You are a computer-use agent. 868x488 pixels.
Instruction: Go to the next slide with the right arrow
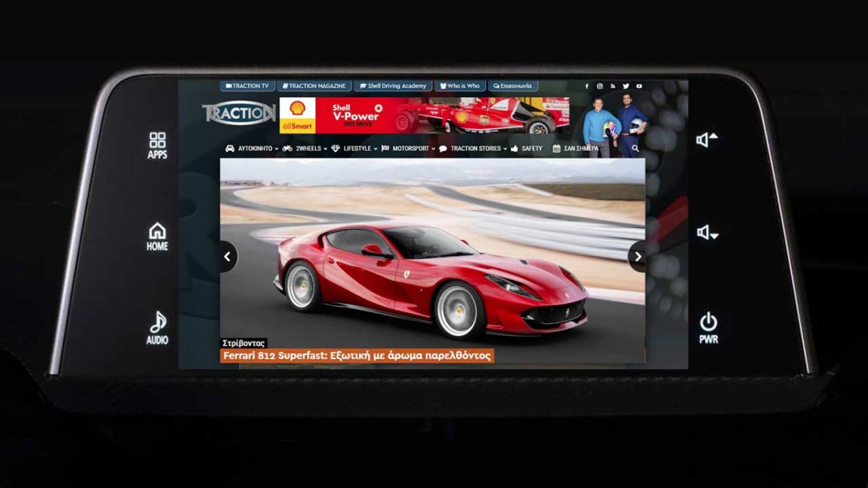pyautogui.click(x=637, y=257)
